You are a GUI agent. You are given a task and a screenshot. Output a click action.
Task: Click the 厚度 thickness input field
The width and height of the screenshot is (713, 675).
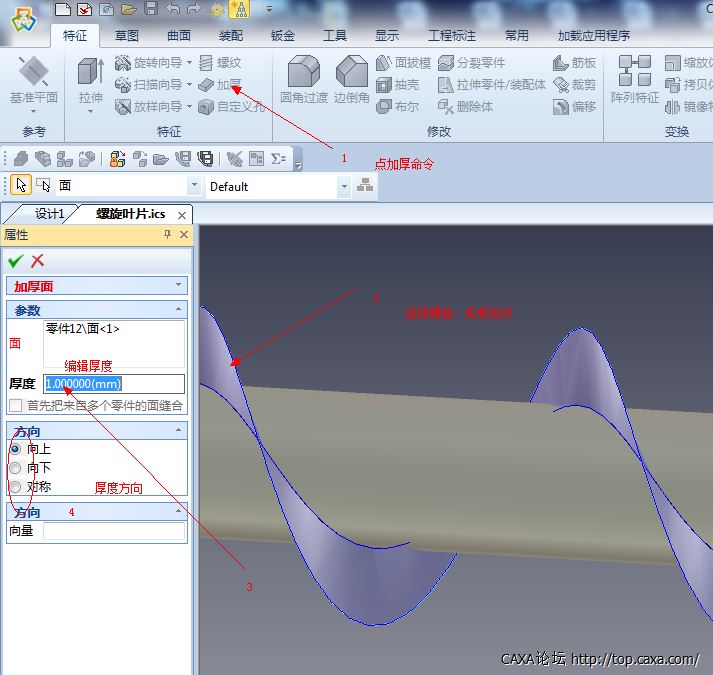point(113,384)
